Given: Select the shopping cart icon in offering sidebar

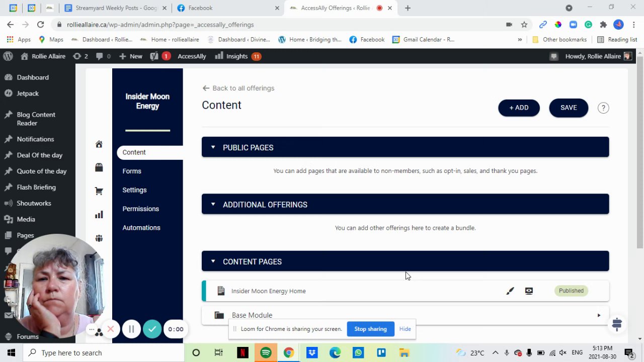Looking at the screenshot, I should [x=99, y=191].
